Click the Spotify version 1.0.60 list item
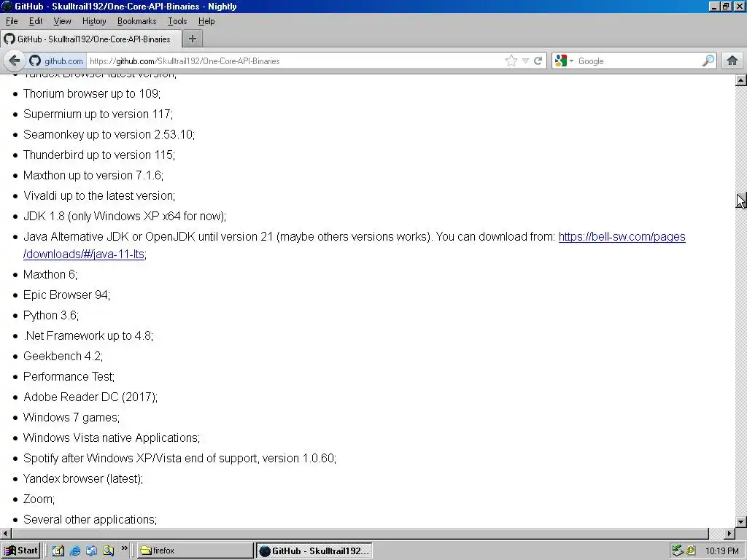Image resolution: width=747 pixels, height=560 pixels. click(x=179, y=459)
